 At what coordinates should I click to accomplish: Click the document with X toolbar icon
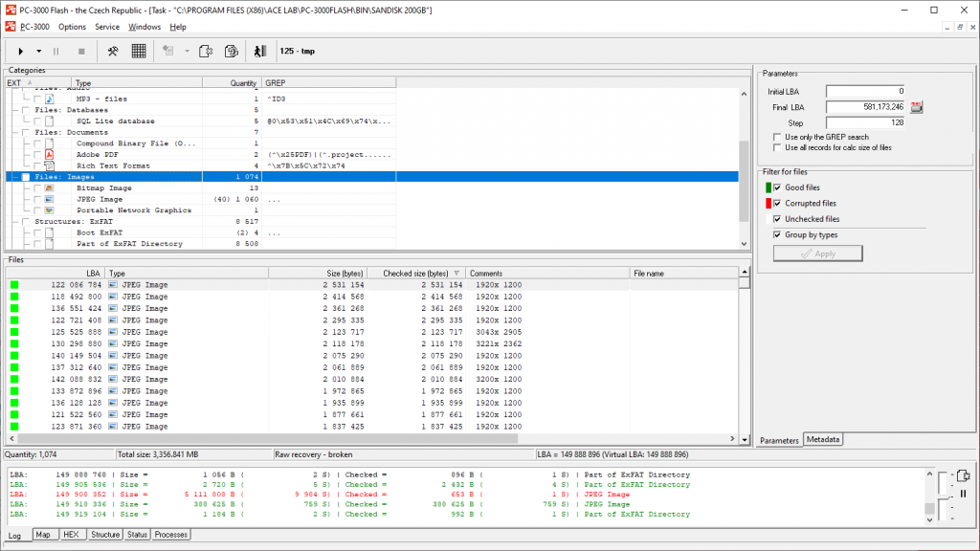(x=208, y=51)
